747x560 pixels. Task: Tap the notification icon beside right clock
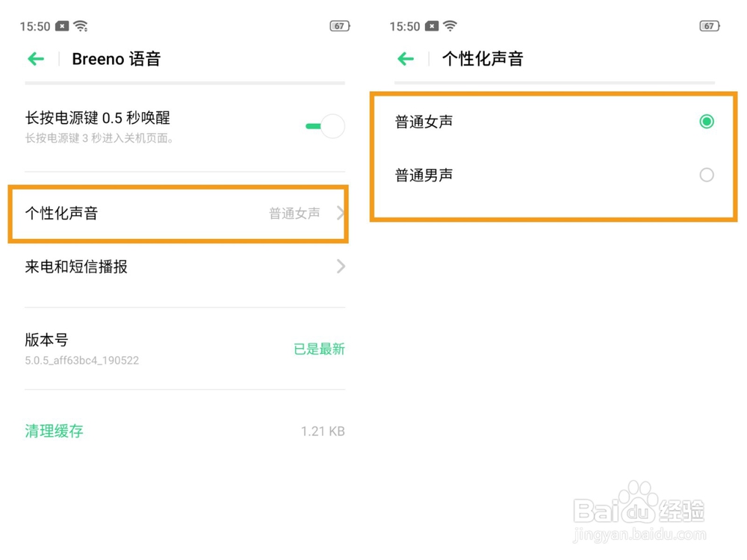tap(432, 26)
